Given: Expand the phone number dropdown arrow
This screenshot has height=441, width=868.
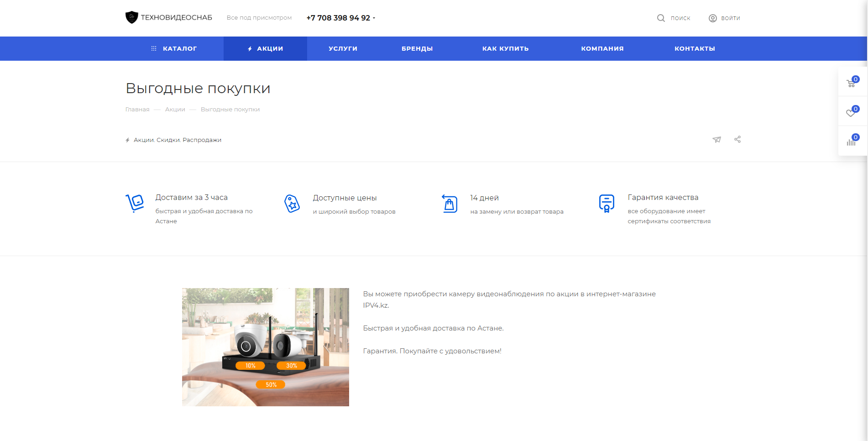Looking at the screenshot, I should (374, 18).
